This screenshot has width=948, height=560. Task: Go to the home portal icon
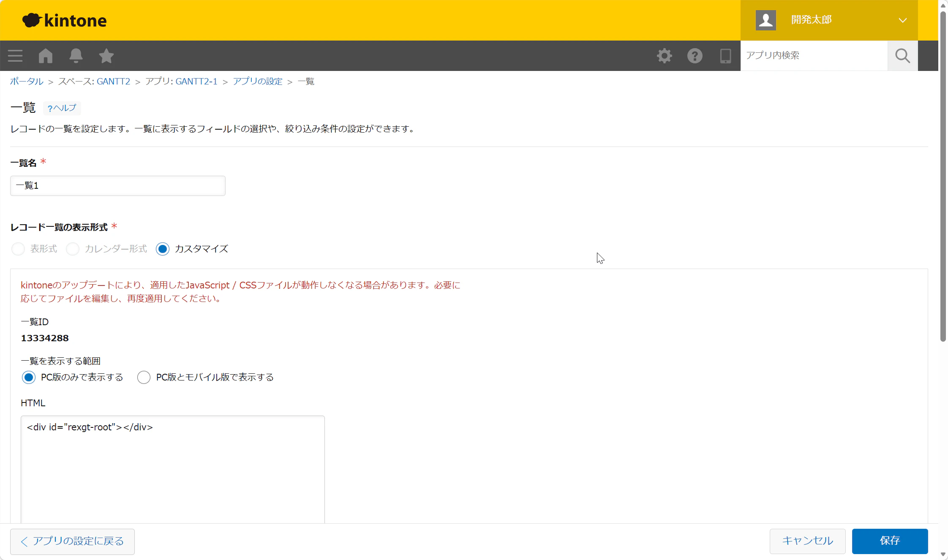pos(46,56)
